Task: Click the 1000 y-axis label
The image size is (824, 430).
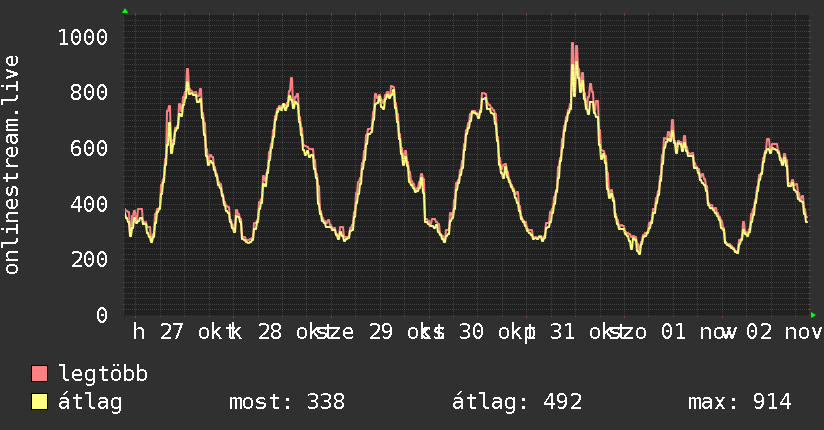Action: click(x=83, y=37)
